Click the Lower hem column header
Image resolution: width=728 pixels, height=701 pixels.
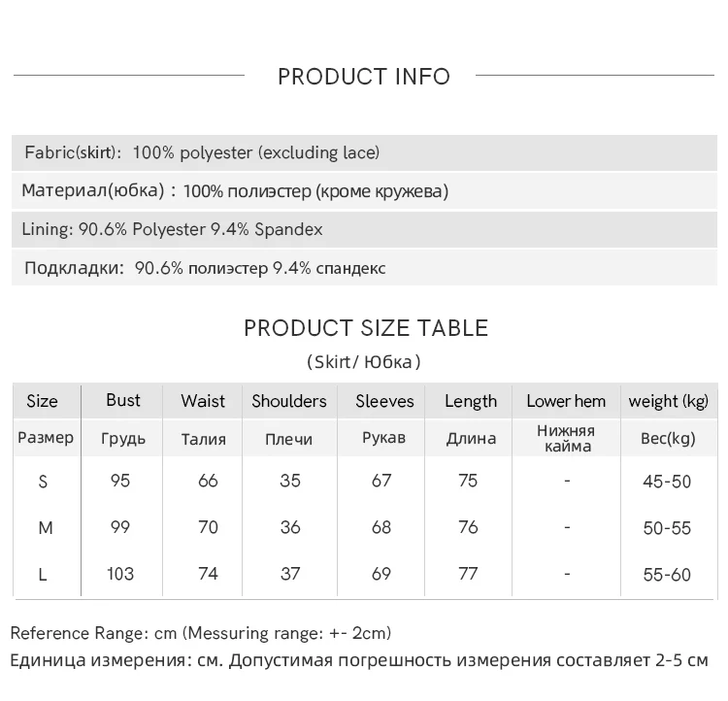[x=566, y=401]
